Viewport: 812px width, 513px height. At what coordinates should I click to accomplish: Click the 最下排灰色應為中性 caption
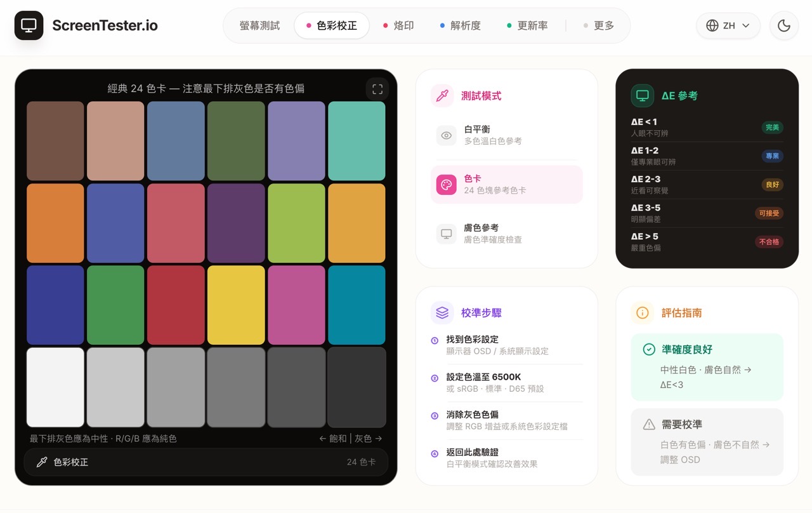pos(103,439)
